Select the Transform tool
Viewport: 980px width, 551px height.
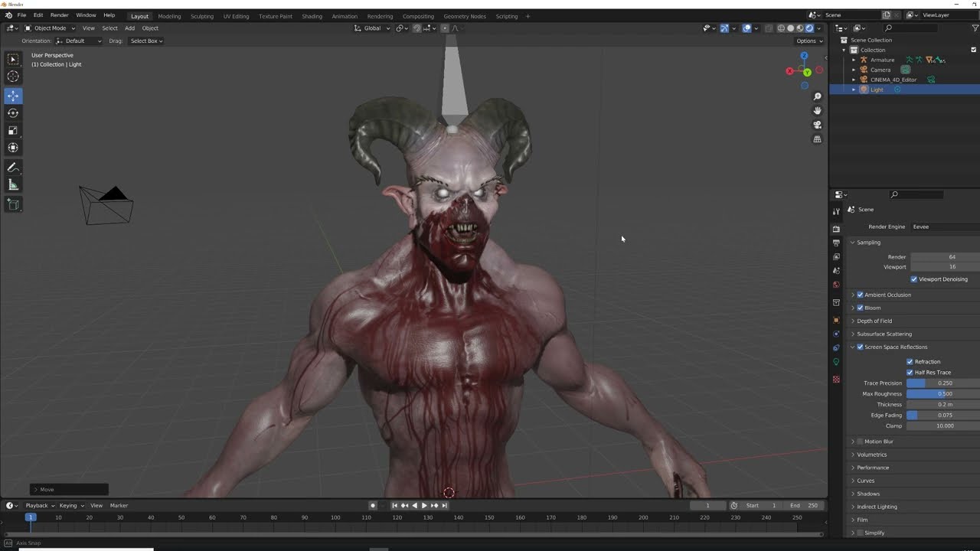[13, 147]
